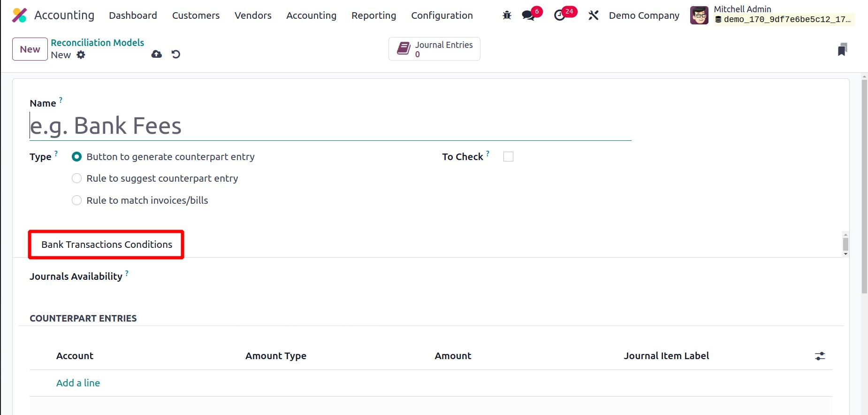
Task: Open the activities clock icon
Action: [x=560, y=15]
